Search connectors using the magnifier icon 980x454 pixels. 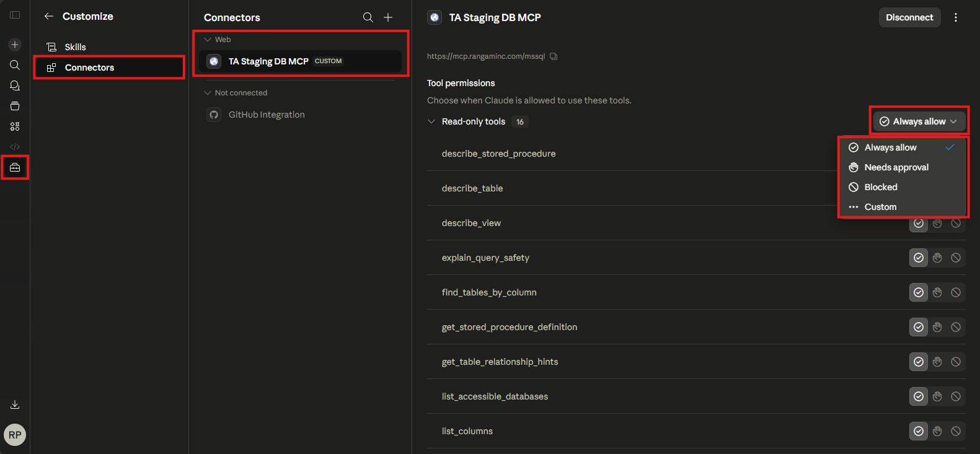click(368, 17)
